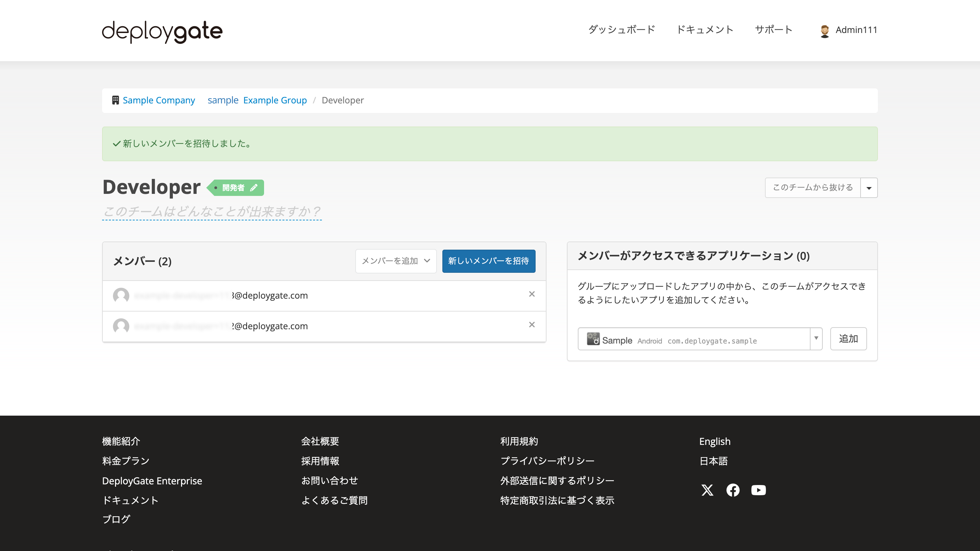Click the このチームから抜ける menu item

pos(812,187)
